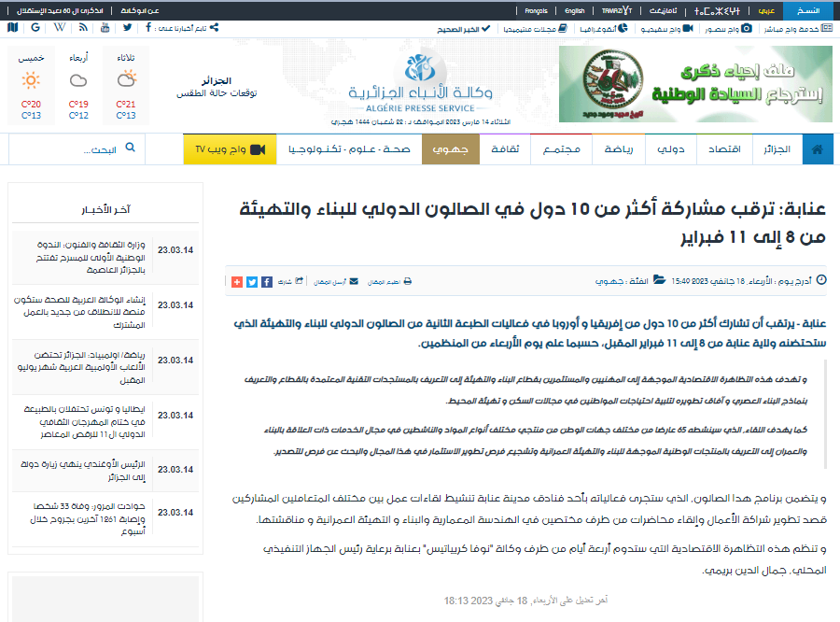The width and height of the screenshot is (840, 622).
Task: Click the توقعات حالة الطقس label
Action: 217,93
